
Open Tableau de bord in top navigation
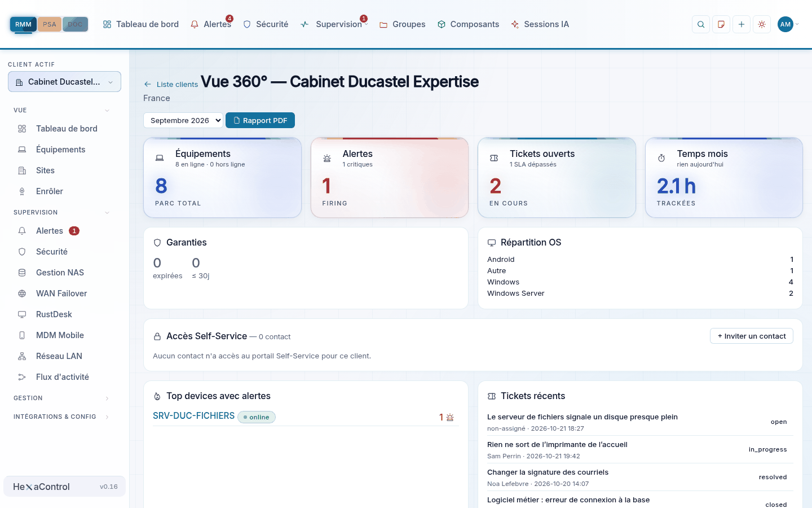(x=141, y=24)
